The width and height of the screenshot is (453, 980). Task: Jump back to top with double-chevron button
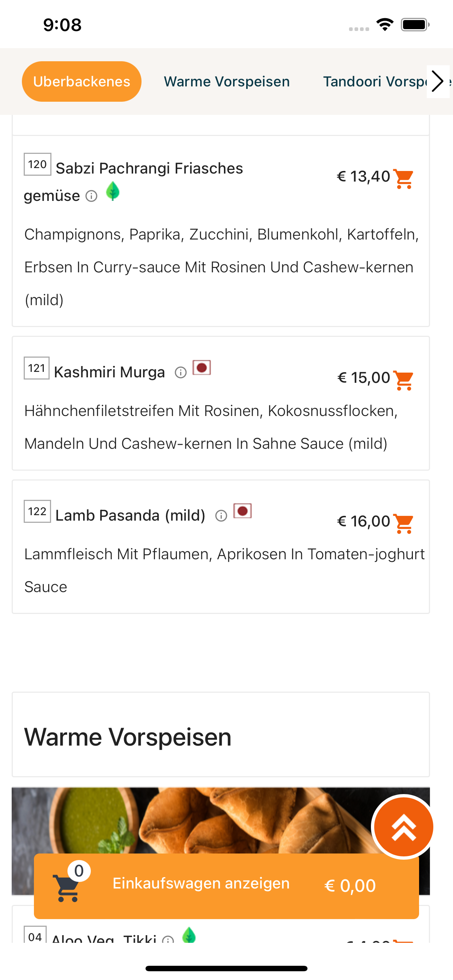point(403,827)
